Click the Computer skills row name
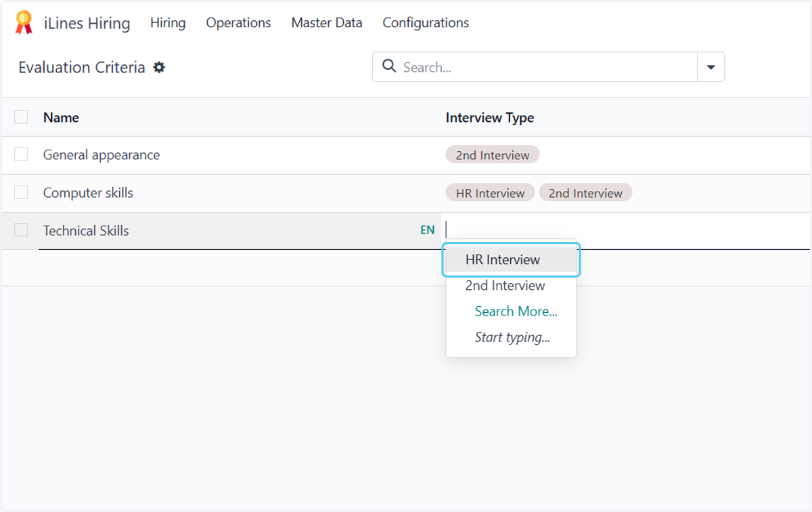 tap(88, 192)
